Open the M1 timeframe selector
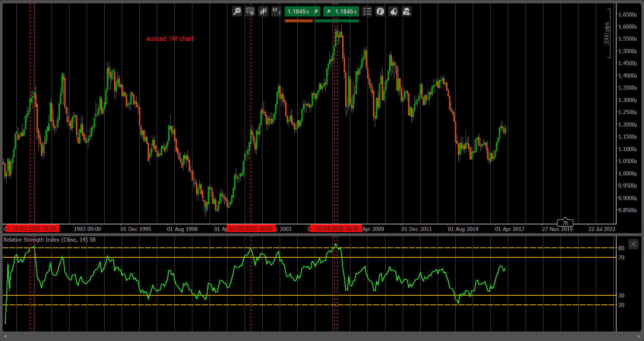The width and height of the screenshot is (644, 341). (276, 11)
